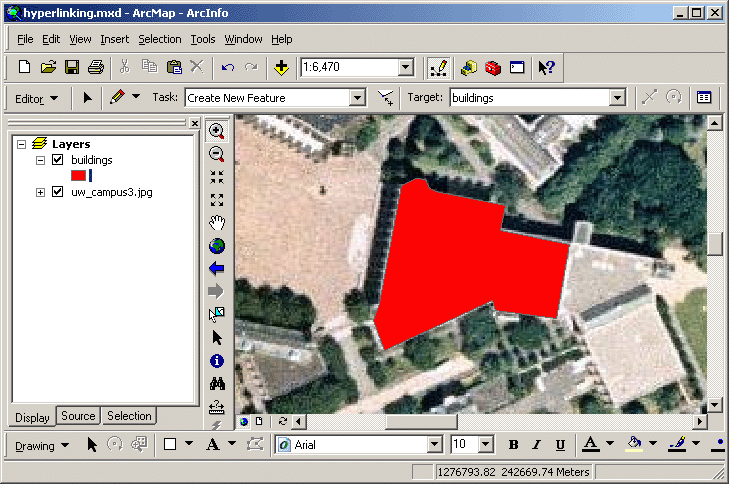Go back to previous extent arrow

pyautogui.click(x=216, y=269)
